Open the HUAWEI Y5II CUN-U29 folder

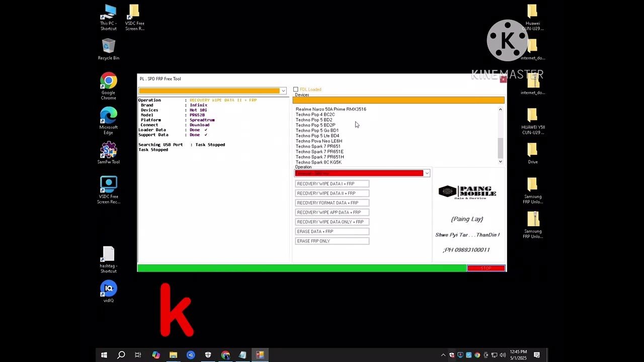coord(533,121)
